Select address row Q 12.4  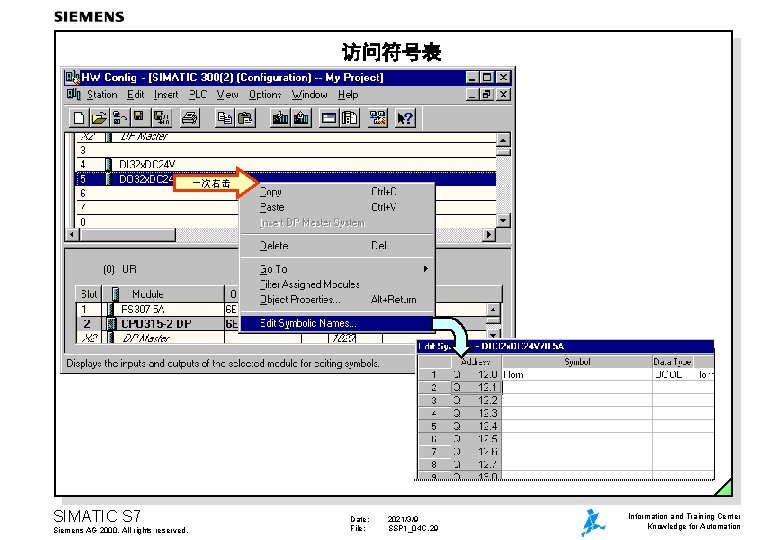(476, 426)
